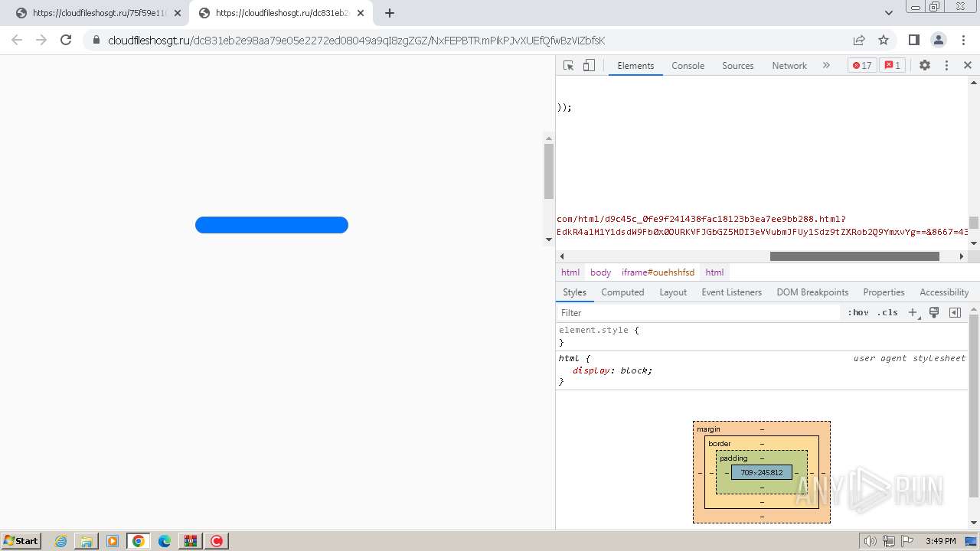980x551 pixels.
Task: Click the page scrollbar up arrow
Action: click(548, 139)
